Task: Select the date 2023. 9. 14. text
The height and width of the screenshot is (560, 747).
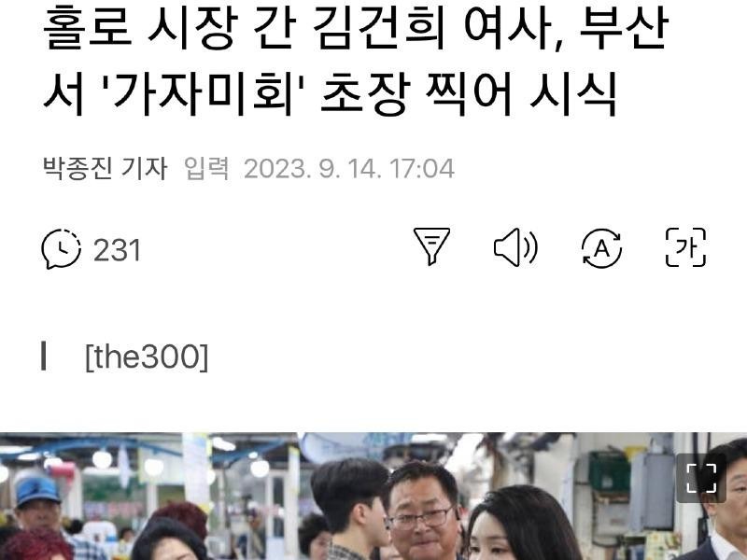Action: pos(312,169)
